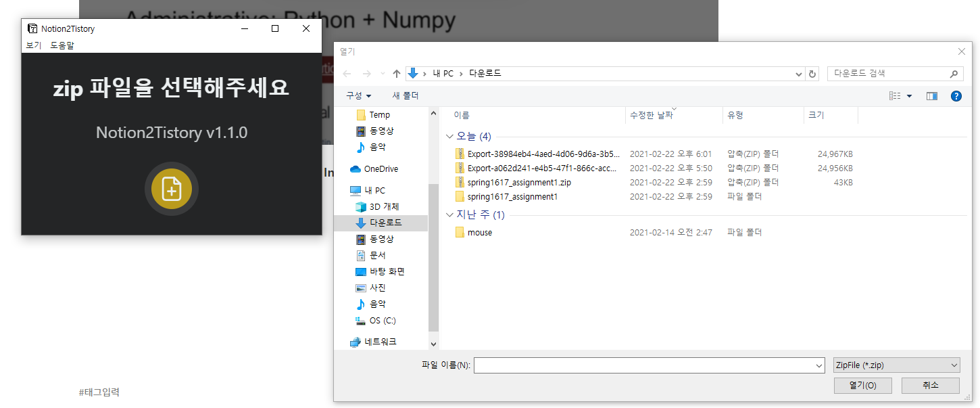Image resolution: width=980 pixels, height=408 pixels.
Task: Go forward using the dialog's forward arrow
Action: 366,73
